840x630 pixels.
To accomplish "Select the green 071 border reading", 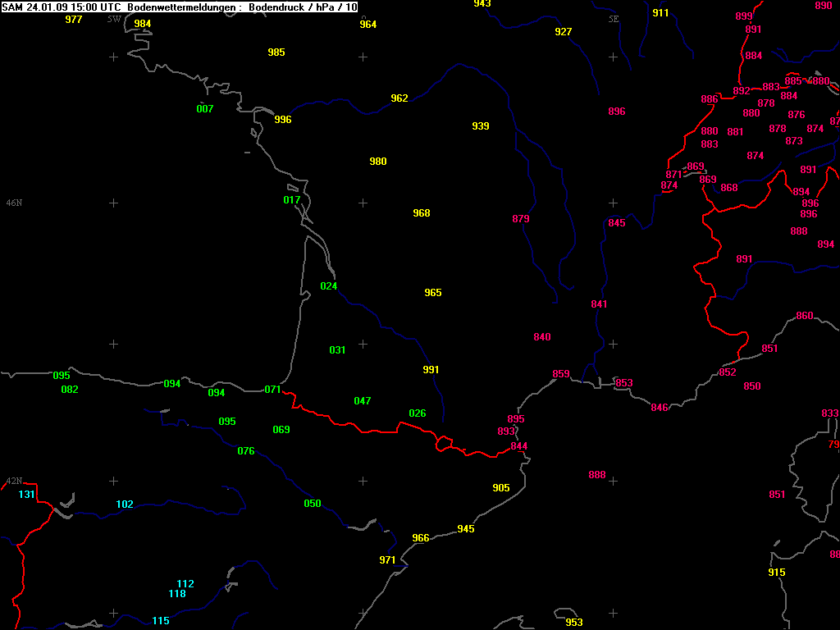I will click(273, 390).
